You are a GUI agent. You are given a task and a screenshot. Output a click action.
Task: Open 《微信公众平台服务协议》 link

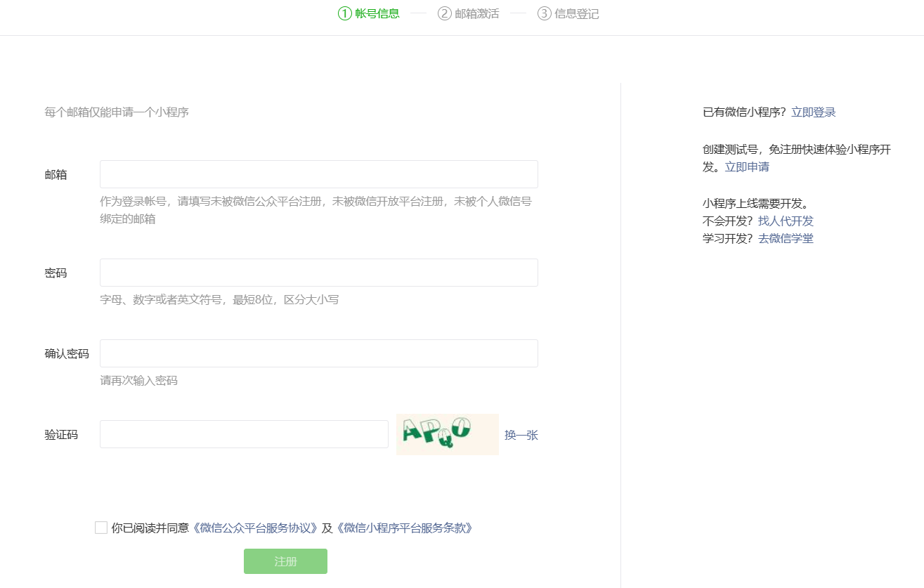click(x=256, y=528)
